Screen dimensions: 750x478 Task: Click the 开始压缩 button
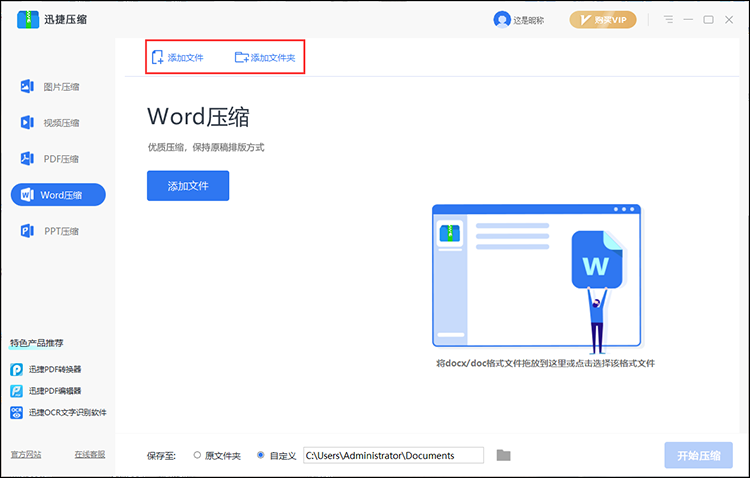(x=698, y=456)
